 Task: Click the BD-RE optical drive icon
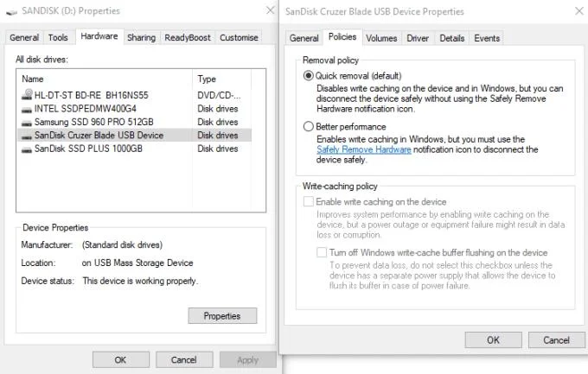coord(27,94)
